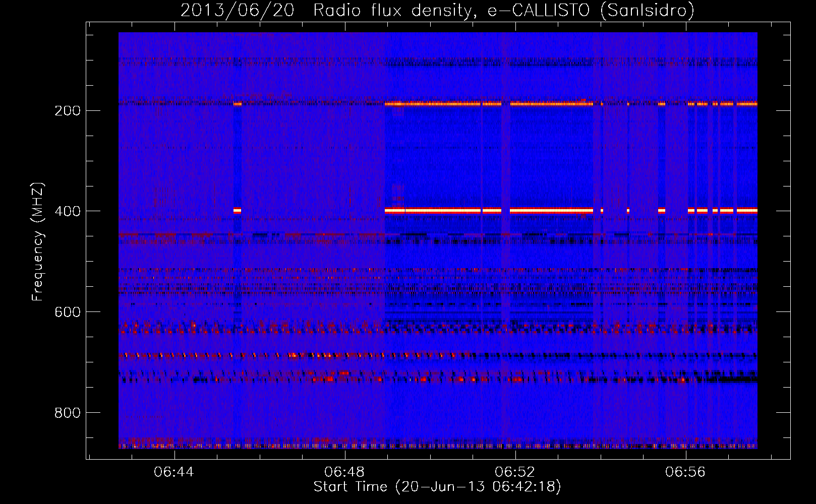Click the plot title 'Radio flux density, e-CALLISTO (SanIsidro)'

click(503, 11)
